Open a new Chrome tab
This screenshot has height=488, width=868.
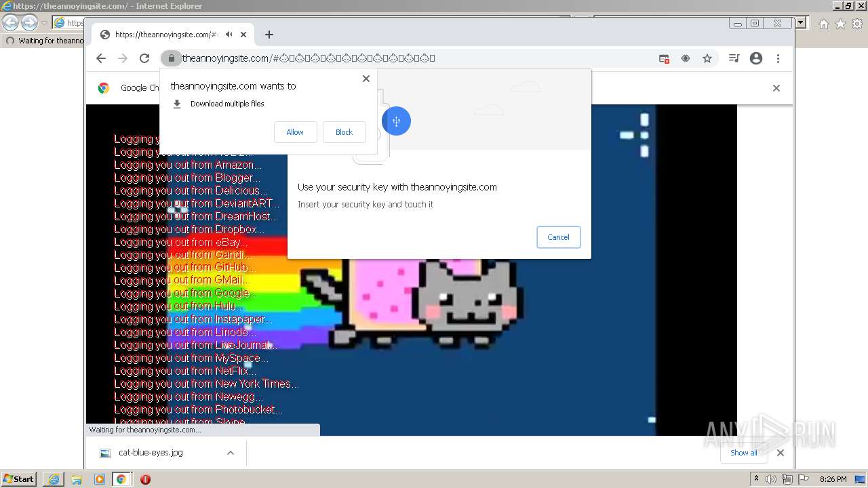tap(269, 35)
